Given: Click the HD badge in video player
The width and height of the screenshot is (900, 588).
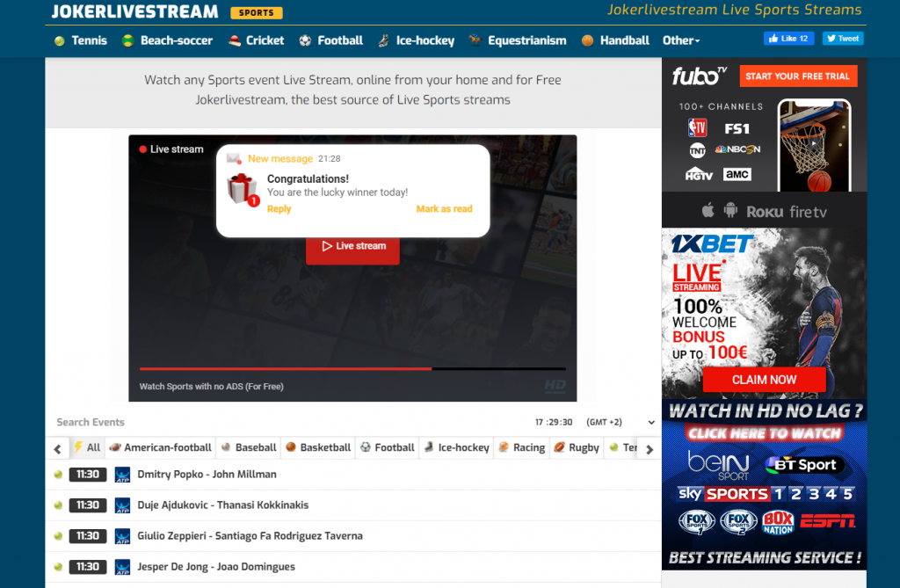Looking at the screenshot, I should 555,385.
